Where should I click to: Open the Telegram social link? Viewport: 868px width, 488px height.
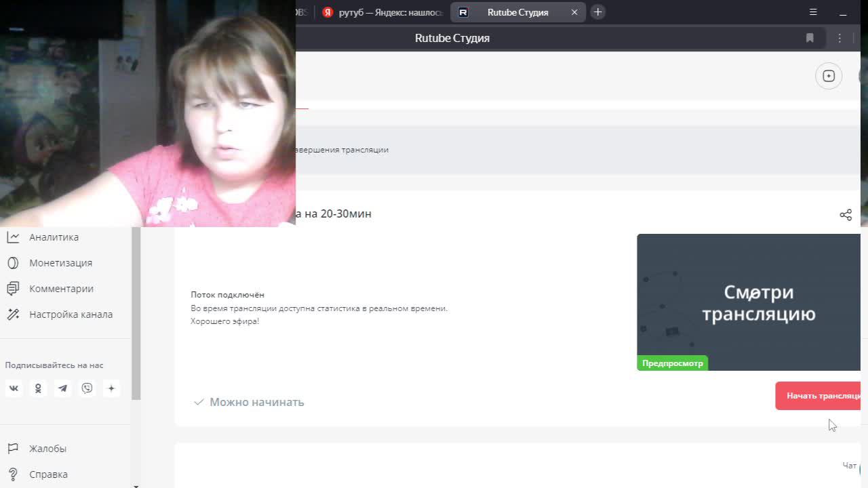(62, 388)
